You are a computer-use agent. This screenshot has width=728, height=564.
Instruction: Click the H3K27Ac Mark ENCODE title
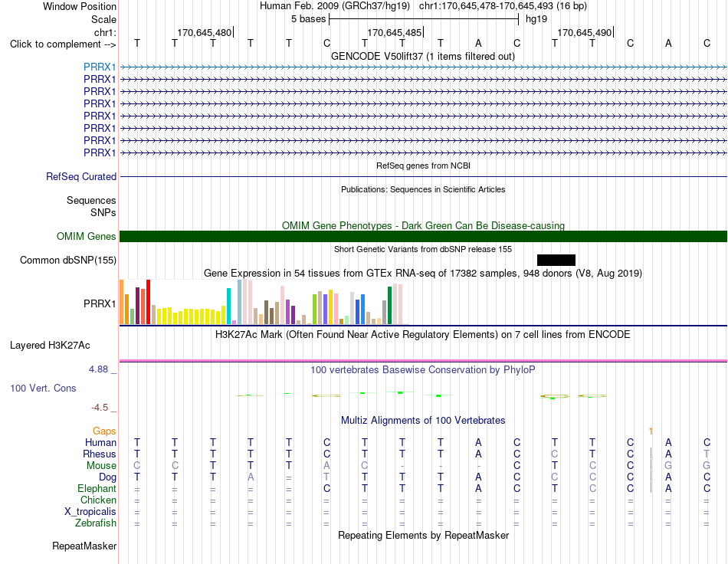(423, 334)
